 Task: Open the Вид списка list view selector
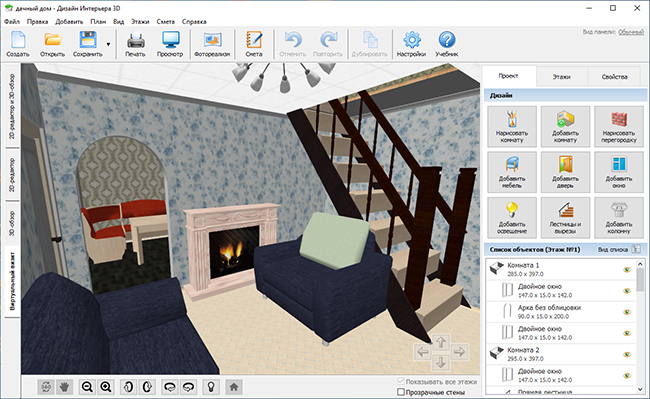(x=636, y=249)
